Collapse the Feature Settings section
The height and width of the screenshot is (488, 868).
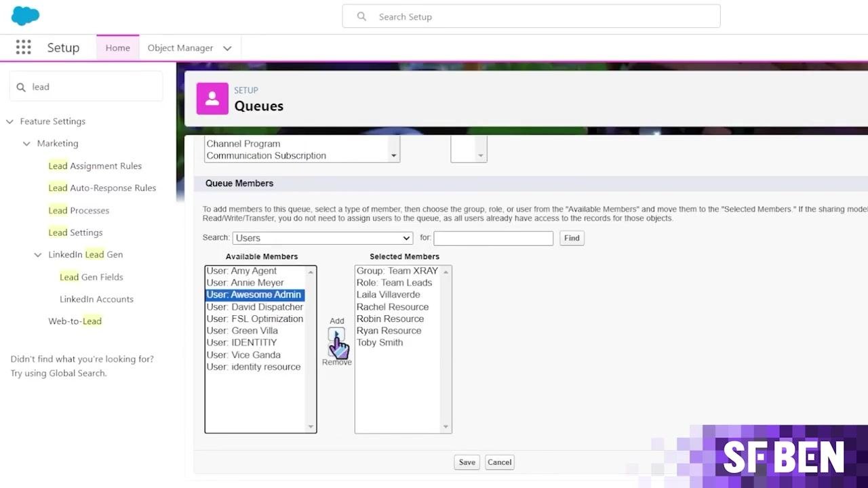(9, 121)
